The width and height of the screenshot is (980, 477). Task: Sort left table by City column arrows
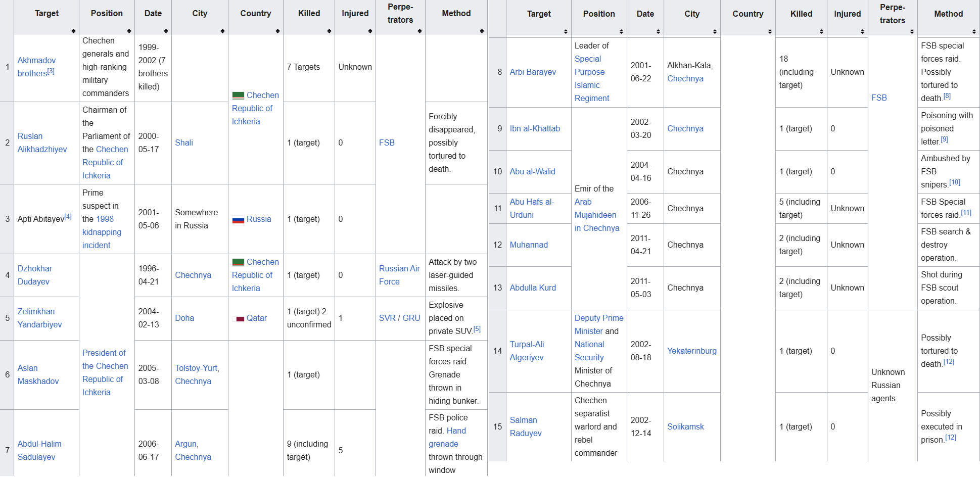[223, 31]
